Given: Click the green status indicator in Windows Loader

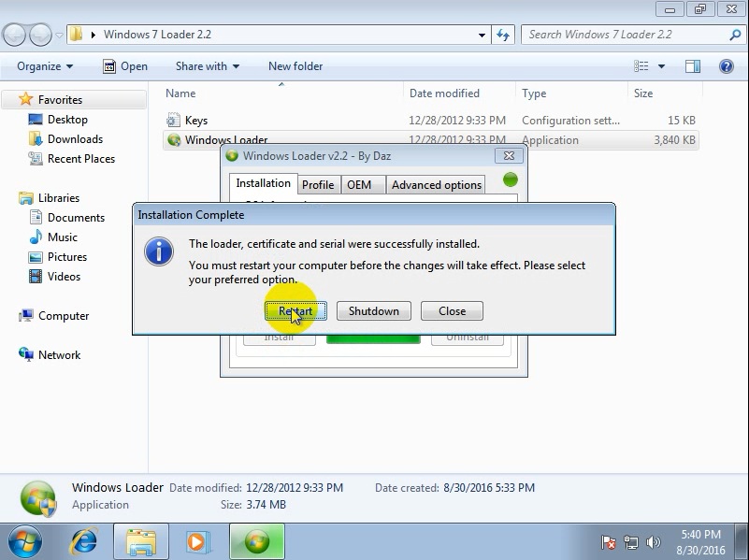Looking at the screenshot, I should [511, 179].
